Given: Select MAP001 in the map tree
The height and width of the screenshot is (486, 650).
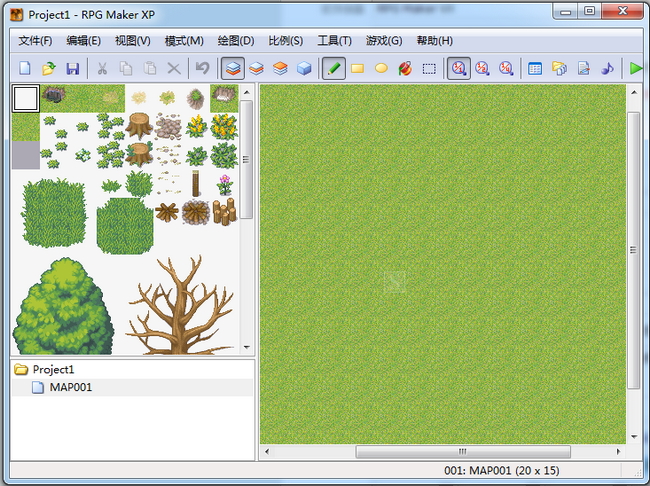Looking at the screenshot, I should coord(70,387).
